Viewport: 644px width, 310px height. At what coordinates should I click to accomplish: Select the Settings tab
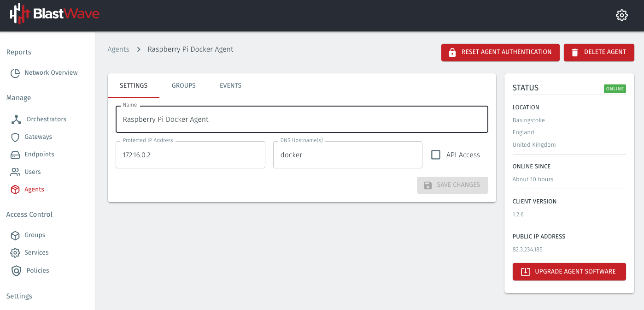134,85
